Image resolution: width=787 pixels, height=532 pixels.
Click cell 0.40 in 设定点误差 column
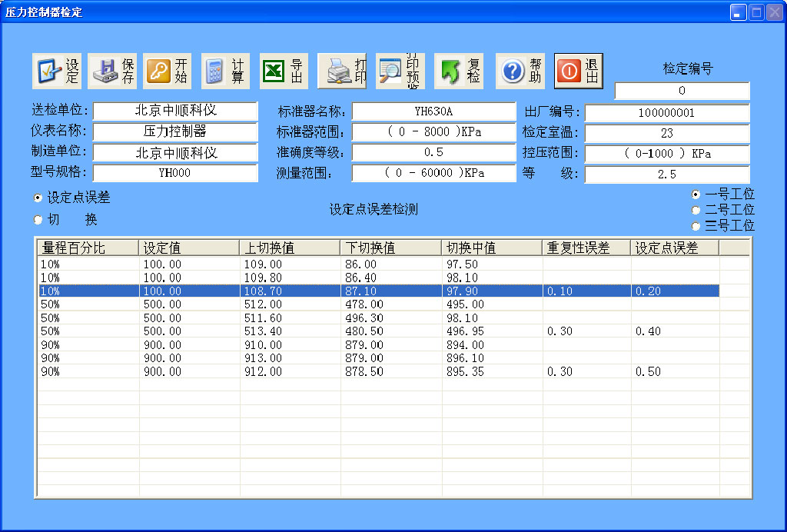[648, 331]
